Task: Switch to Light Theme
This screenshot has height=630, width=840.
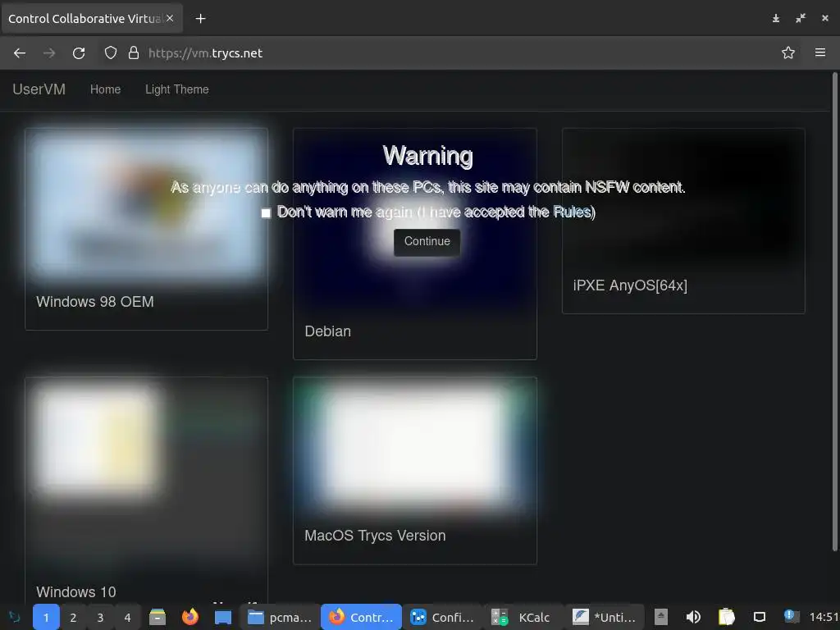Action: tap(177, 89)
